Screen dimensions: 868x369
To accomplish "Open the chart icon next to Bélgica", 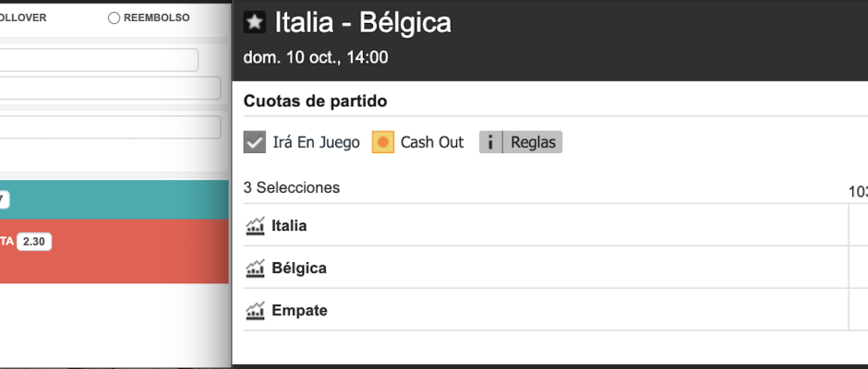I will pyautogui.click(x=255, y=268).
